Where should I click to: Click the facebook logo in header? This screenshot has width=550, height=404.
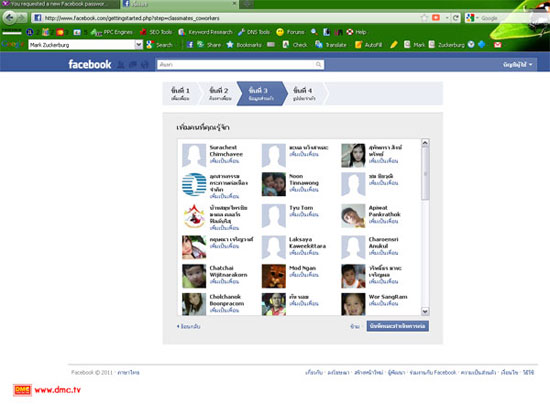[90, 64]
